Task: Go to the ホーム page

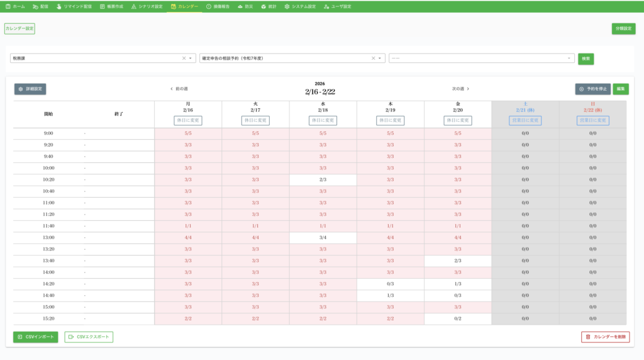Action: click(15, 6)
